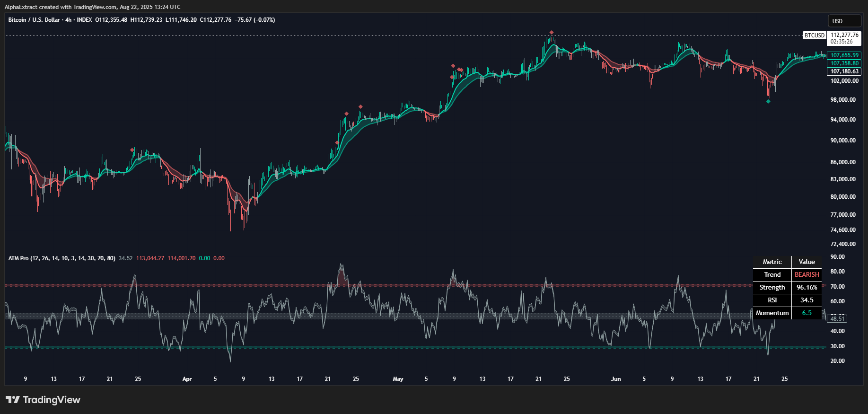Click the red diamond marker above the chart's highest peak
The height and width of the screenshot is (414, 868).
point(552,33)
